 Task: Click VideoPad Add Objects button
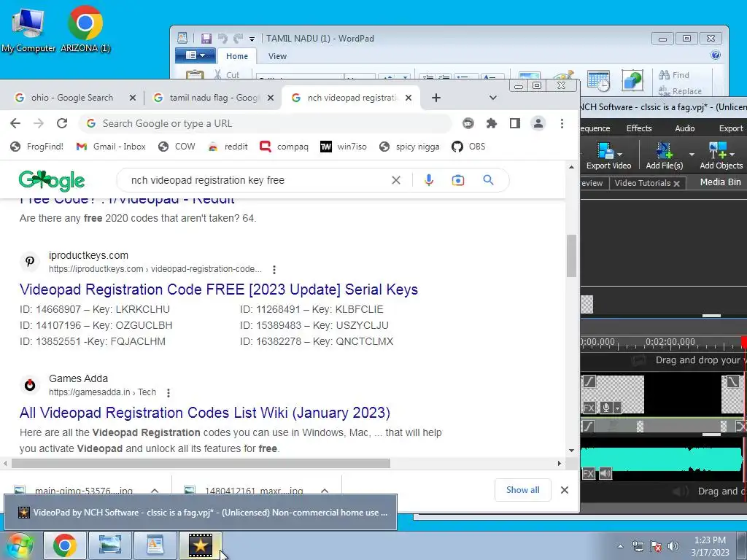721,156
